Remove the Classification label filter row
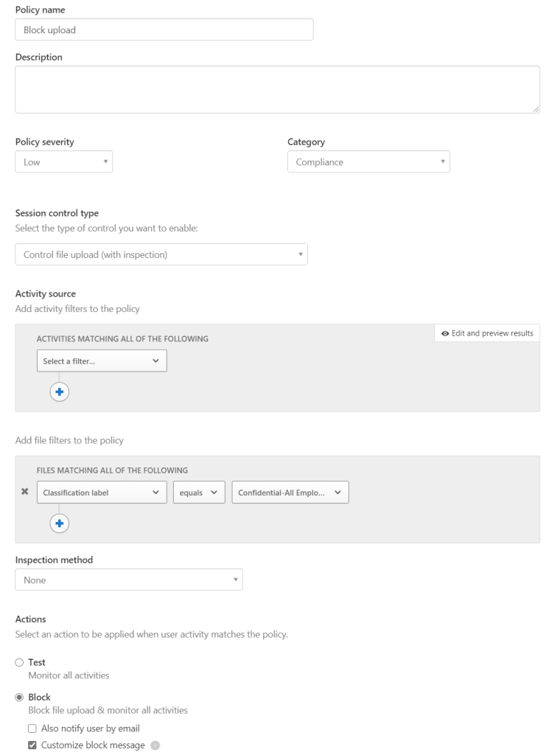The height and width of the screenshot is (755, 560). click(x=25, y=492)
